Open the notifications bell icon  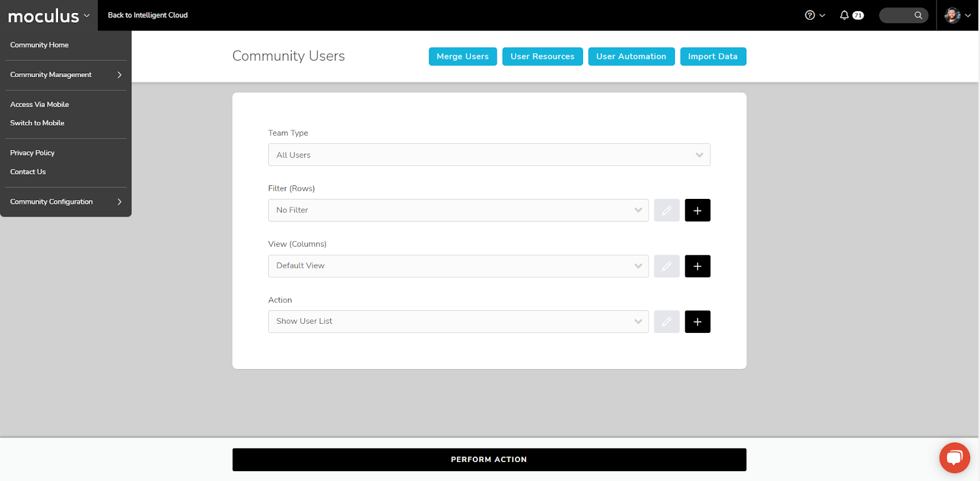coord(844,15)
